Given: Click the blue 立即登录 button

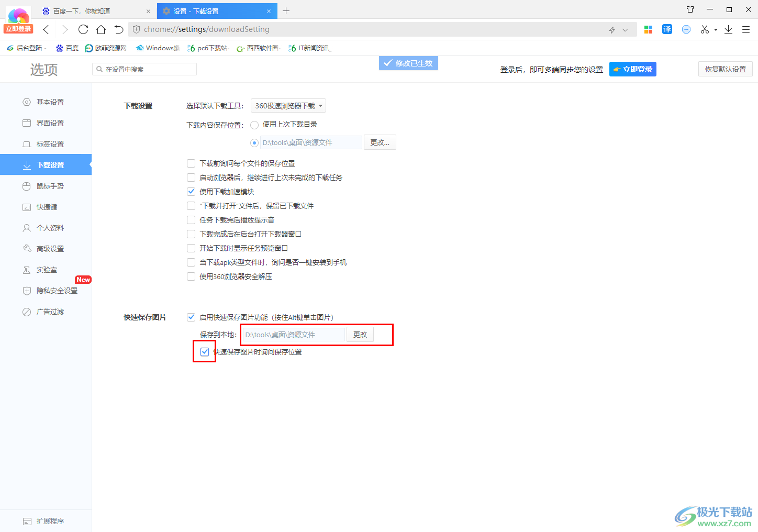Looking at the screenshot, I should (x=632, y=69).
